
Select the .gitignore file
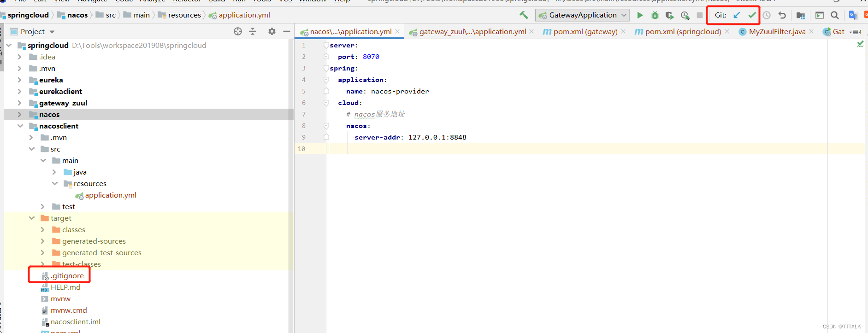tap(67, 275)
